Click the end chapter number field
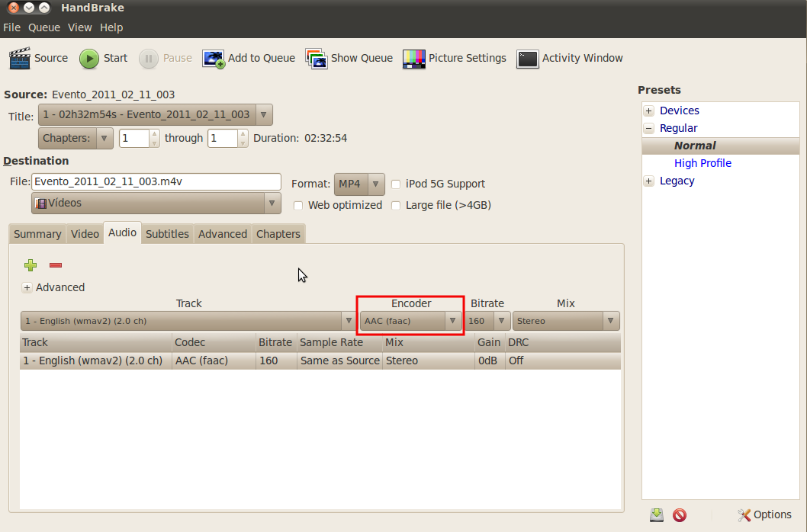This screenshot has height=532, width=807. point(222,139)
